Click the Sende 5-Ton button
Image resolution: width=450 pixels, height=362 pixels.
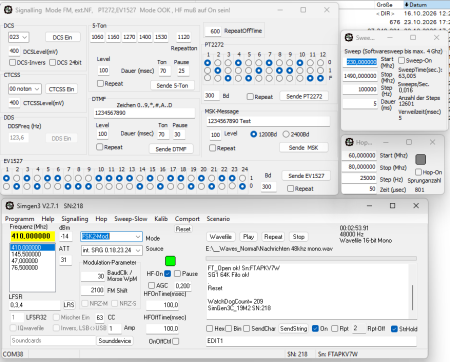coord(172,85)
